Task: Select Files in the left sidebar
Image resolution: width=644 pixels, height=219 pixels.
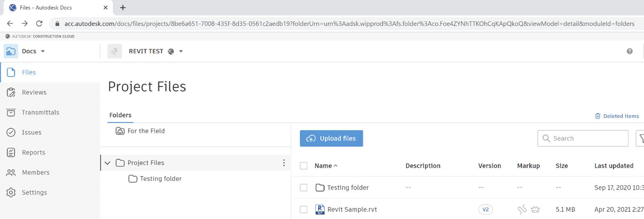Action: pyautogui.click(x=50, y=72)
